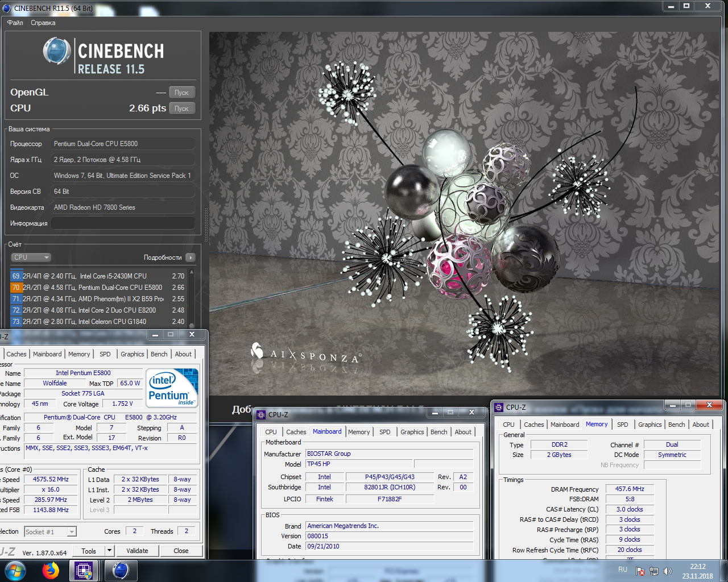Open Caches tab in middle CPU-Z window
Screen dimensions: 728x582
point(296,432)
